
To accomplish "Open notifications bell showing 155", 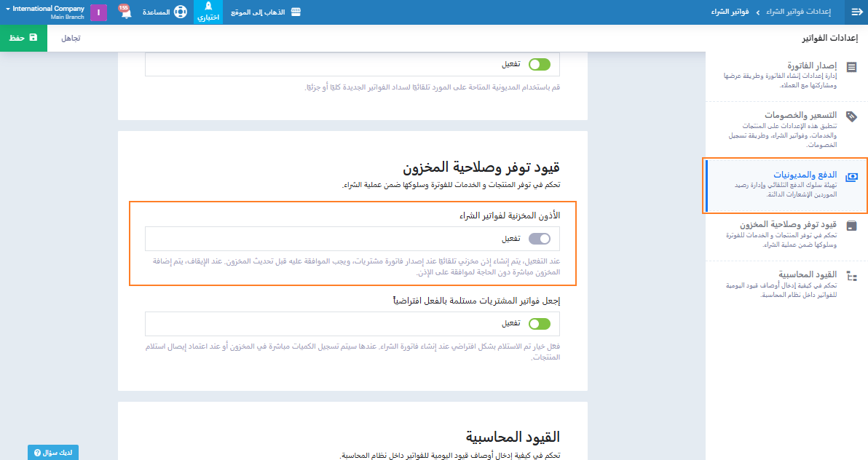I will (125, 12).
